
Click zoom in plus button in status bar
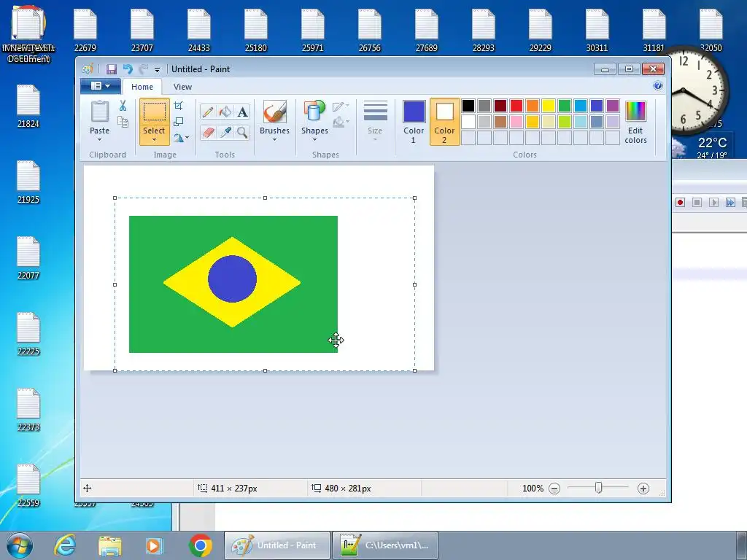[643, 489]
